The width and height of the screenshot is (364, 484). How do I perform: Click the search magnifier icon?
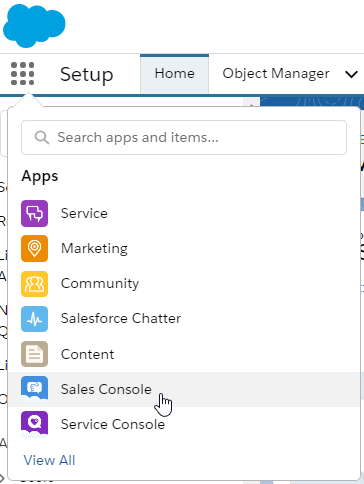[42, 137]
